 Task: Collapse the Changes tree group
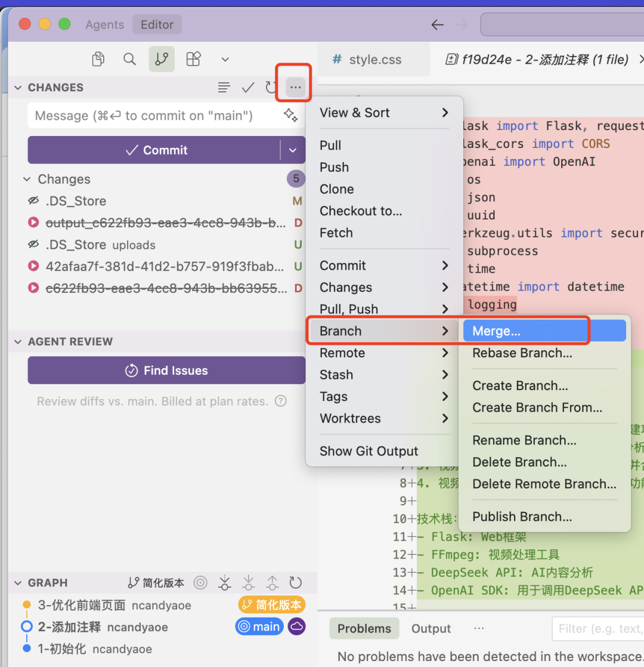[x=27, y=180]
